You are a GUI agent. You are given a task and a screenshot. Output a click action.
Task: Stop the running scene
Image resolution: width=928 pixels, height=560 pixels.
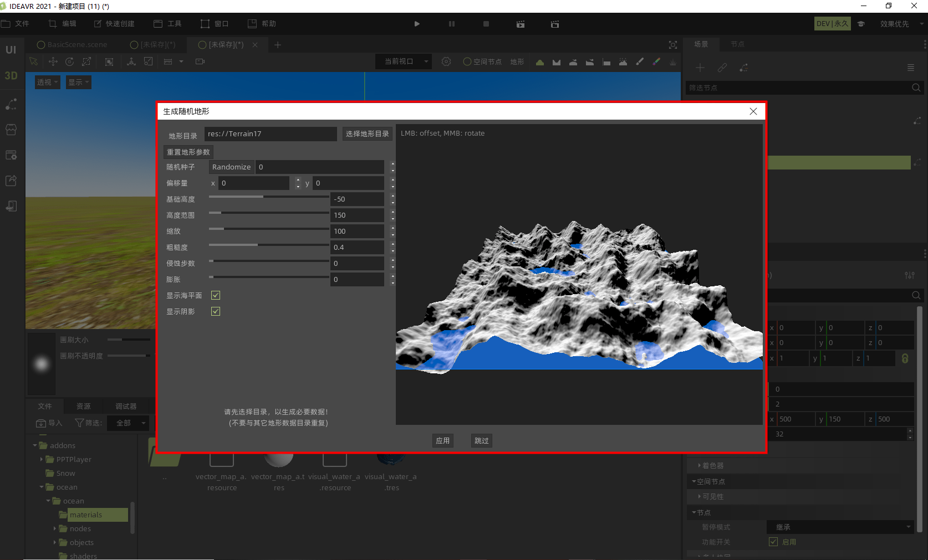(x=486, y=24)
